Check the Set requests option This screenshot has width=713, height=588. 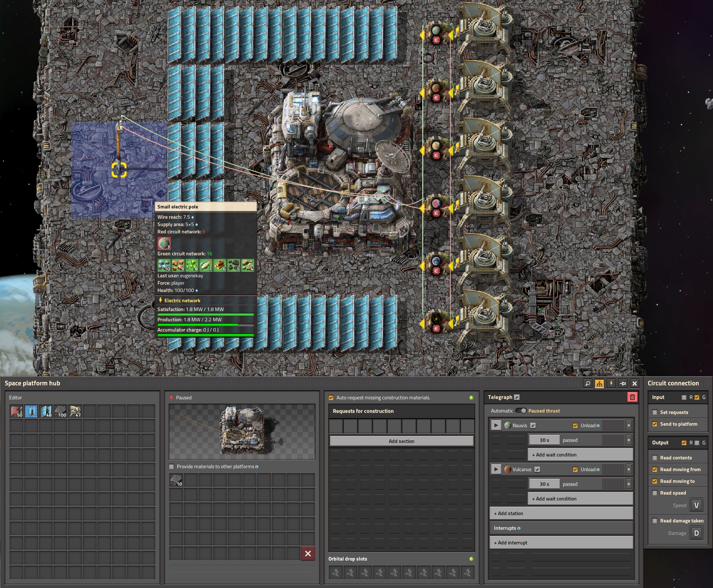click(x=655, y=412)
